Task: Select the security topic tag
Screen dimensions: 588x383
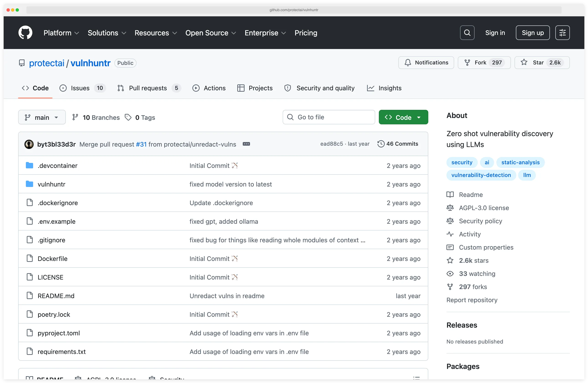Action: click(x=462, y=162)
